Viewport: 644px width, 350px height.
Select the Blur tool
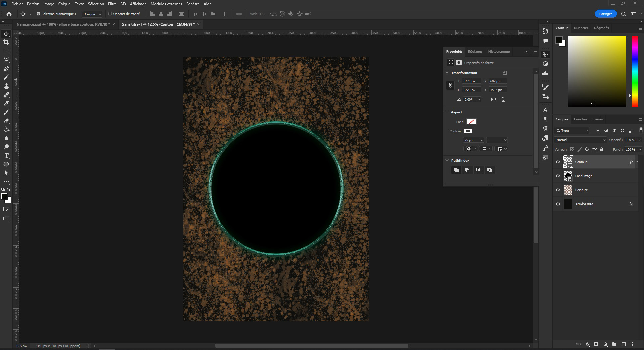pos(6,138)
